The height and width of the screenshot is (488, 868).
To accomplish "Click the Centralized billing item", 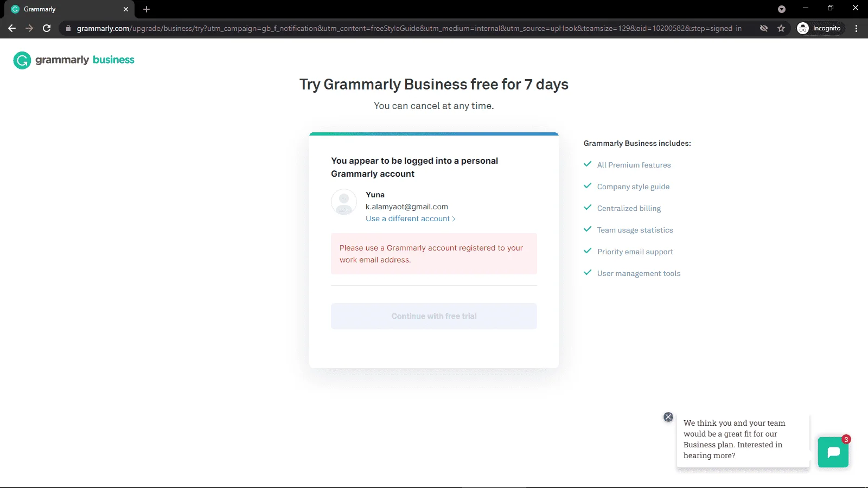I will (x=629, y=208).
